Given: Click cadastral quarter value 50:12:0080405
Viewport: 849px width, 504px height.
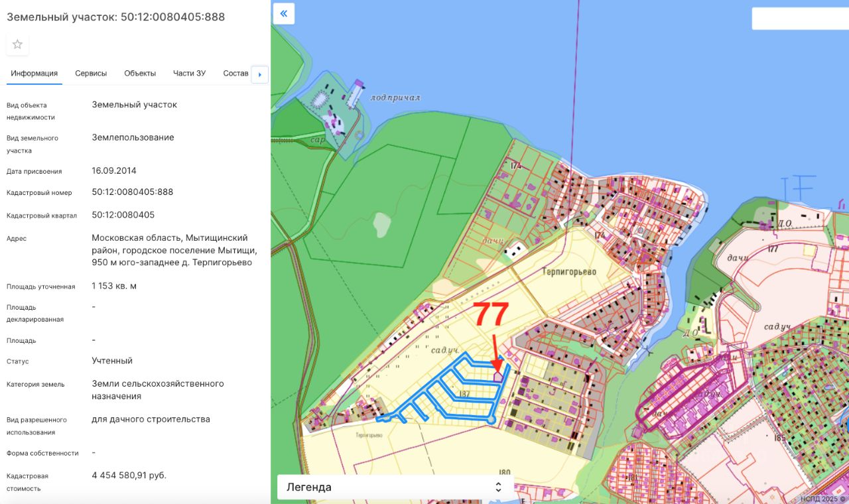Looking at the screenshot, I should 123,216.
